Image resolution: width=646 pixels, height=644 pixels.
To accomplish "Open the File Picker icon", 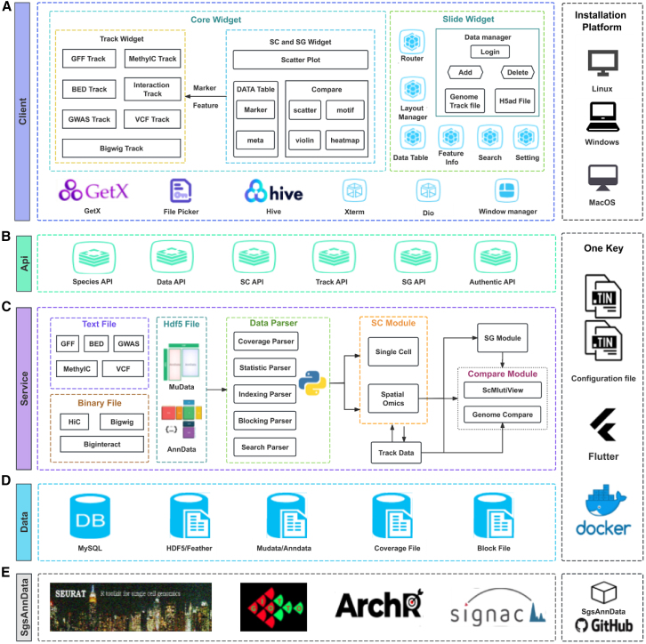I will (x=181, y=190).
